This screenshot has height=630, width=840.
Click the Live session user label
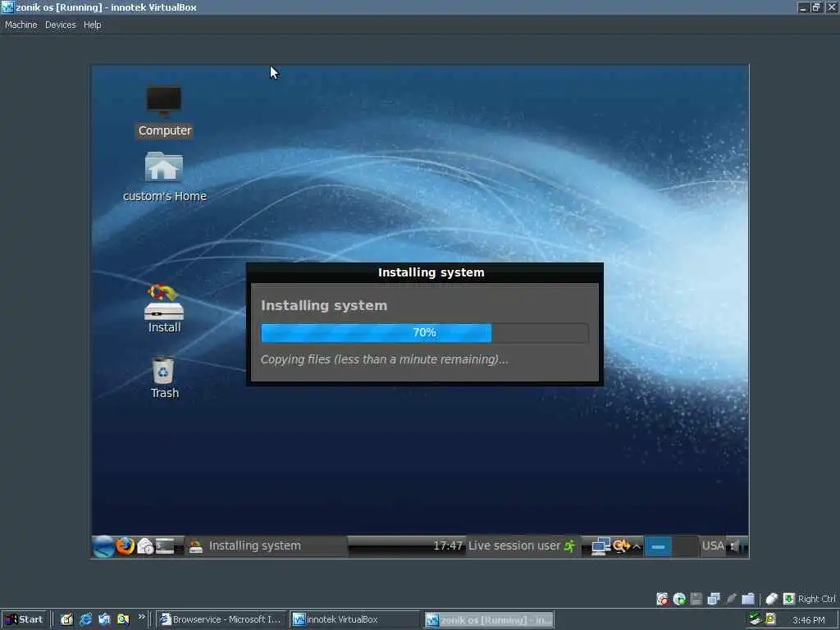coord(514,546)
